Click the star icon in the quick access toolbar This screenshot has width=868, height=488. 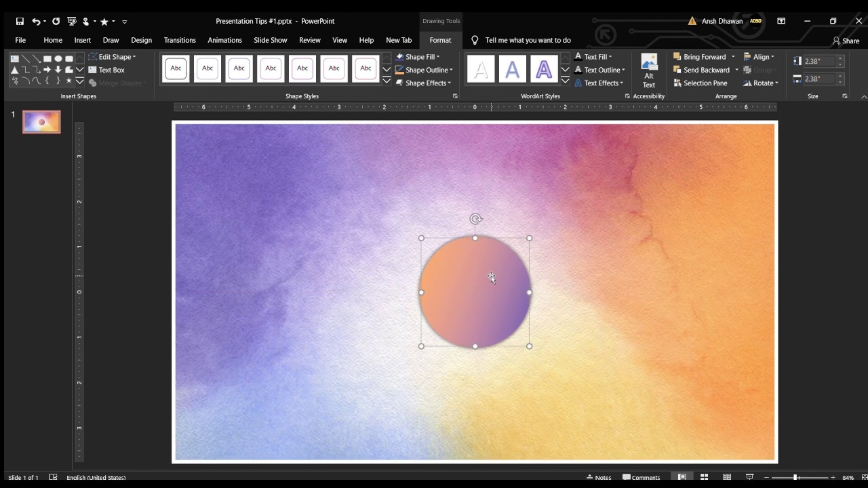[x=104, y=22]
